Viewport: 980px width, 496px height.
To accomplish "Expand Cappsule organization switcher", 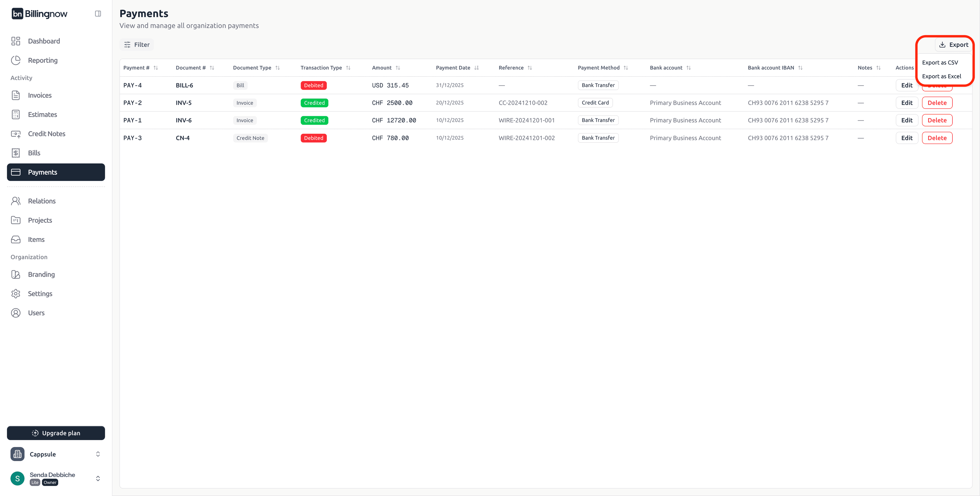I will click(x=98, y=454).
